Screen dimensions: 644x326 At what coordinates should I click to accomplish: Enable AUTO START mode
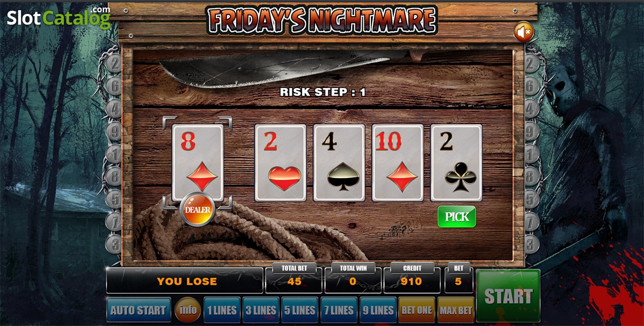138,310
